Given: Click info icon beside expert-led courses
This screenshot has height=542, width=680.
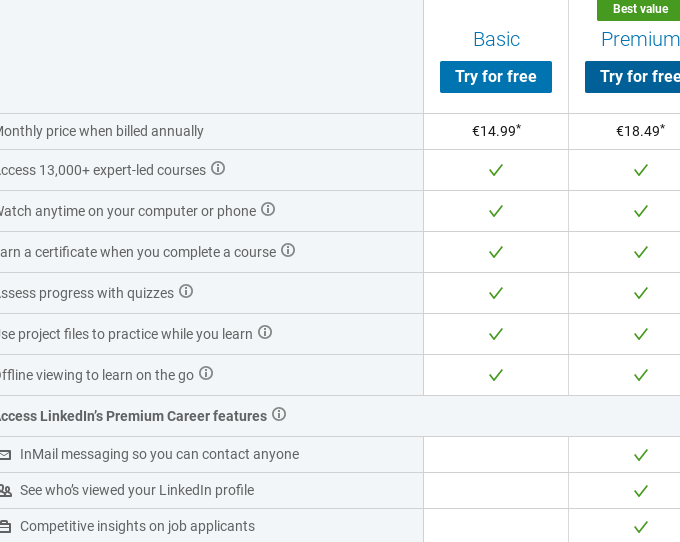Looking at the screenshot, I should (x=218, y=169).
